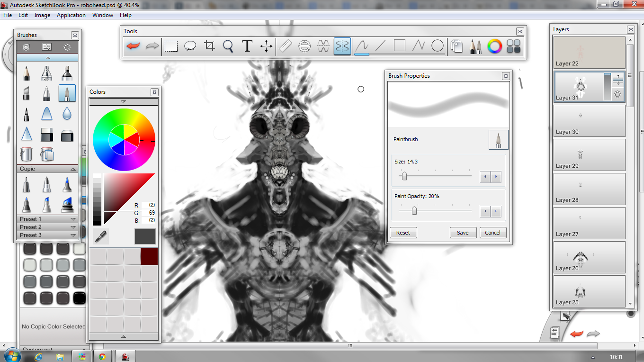Pick the eyedropper color picker
This screenshot has width=644, height=362.
101,236
